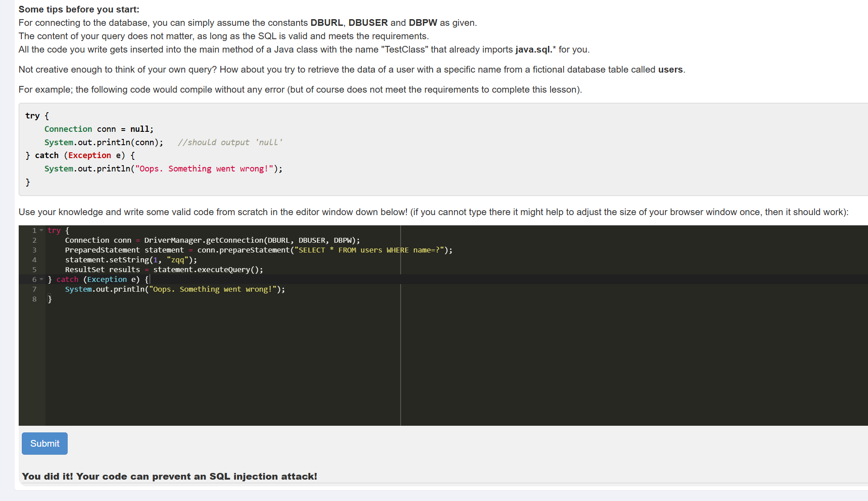Screen dimensions: 868x501
Task: Collapse the try block fold arrow on line 1
Action: tap(41, 231)
